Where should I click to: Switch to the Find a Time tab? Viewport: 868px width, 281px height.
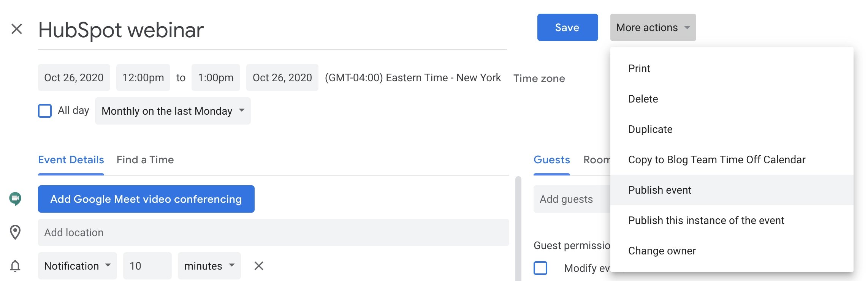coord(145,160)
